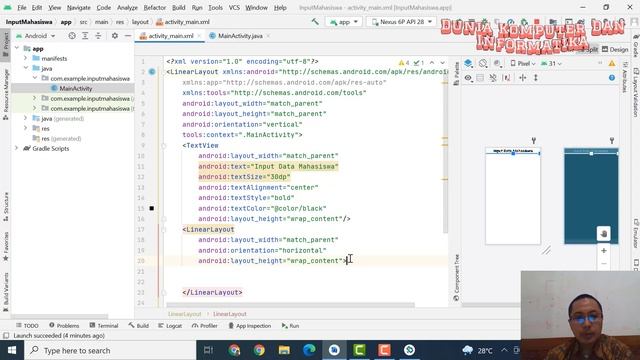
Task: Click the layout warning triangle icon
Action: (x=611, y=63)
